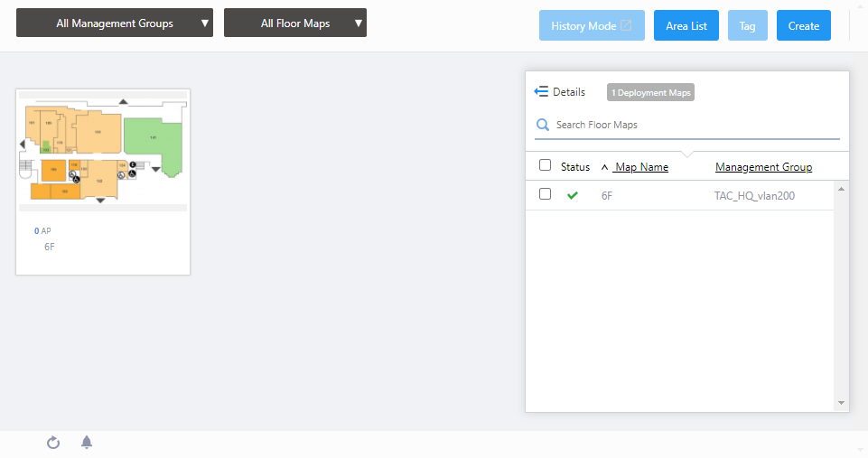This screenshot has height=458, width=868.
Task: Sort the list by Map Name
Action: [641, 167]
